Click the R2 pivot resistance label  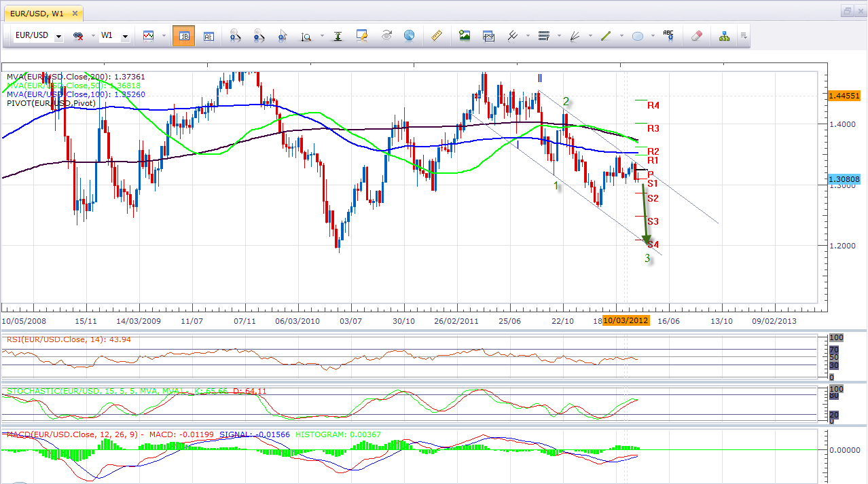[x=653, y=151]
